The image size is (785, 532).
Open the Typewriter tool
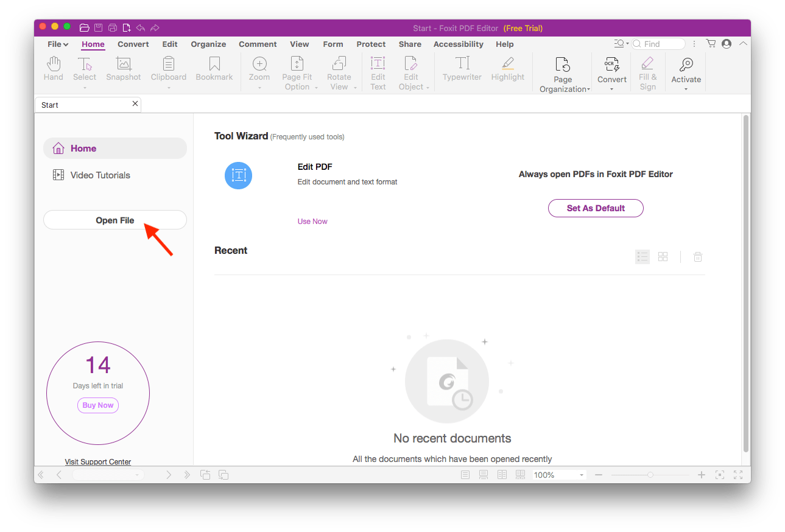point(462,69)
